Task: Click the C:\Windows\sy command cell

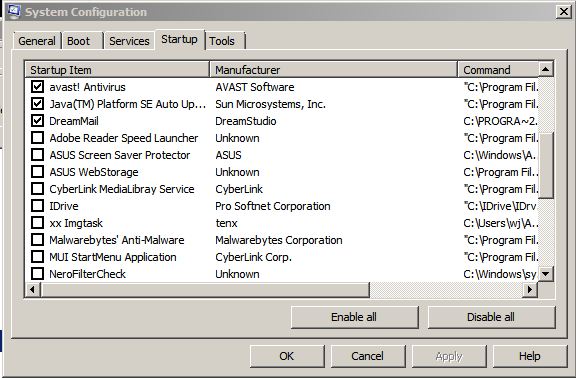Action: pos(500,274)
